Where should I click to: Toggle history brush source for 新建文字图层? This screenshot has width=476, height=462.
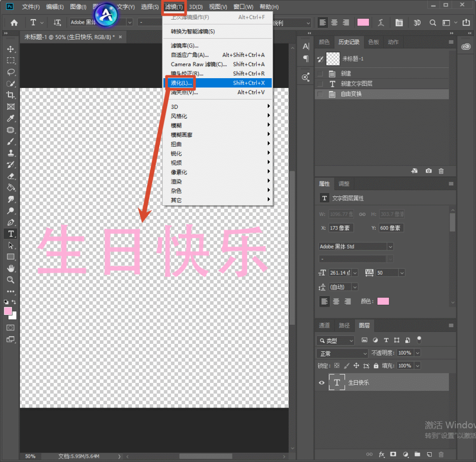click(320, 84)
